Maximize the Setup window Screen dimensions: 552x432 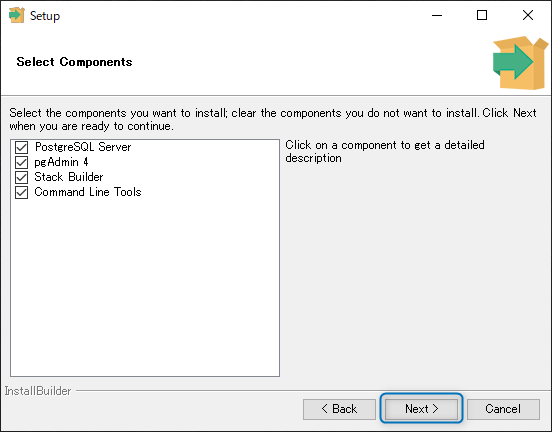point(482,15)
